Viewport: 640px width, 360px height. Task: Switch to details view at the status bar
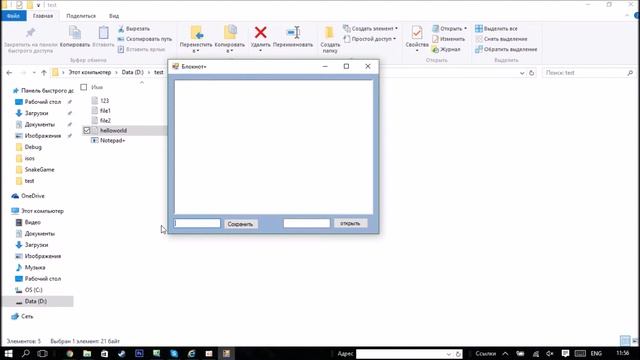point(624,341)
